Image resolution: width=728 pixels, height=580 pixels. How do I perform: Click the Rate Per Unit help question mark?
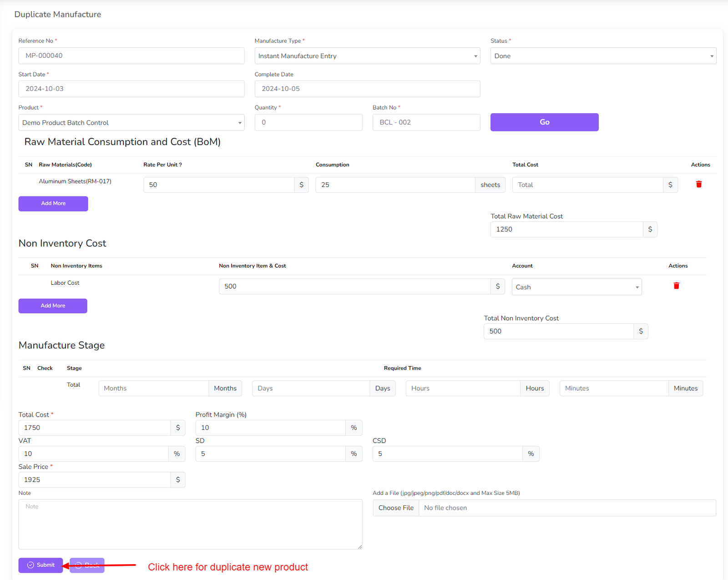point(180,165)
